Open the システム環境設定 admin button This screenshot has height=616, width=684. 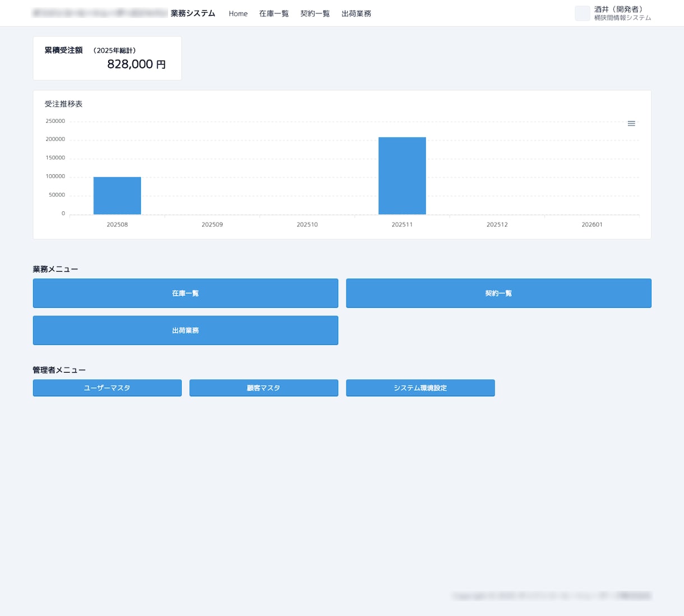click(x=420, y=388)
